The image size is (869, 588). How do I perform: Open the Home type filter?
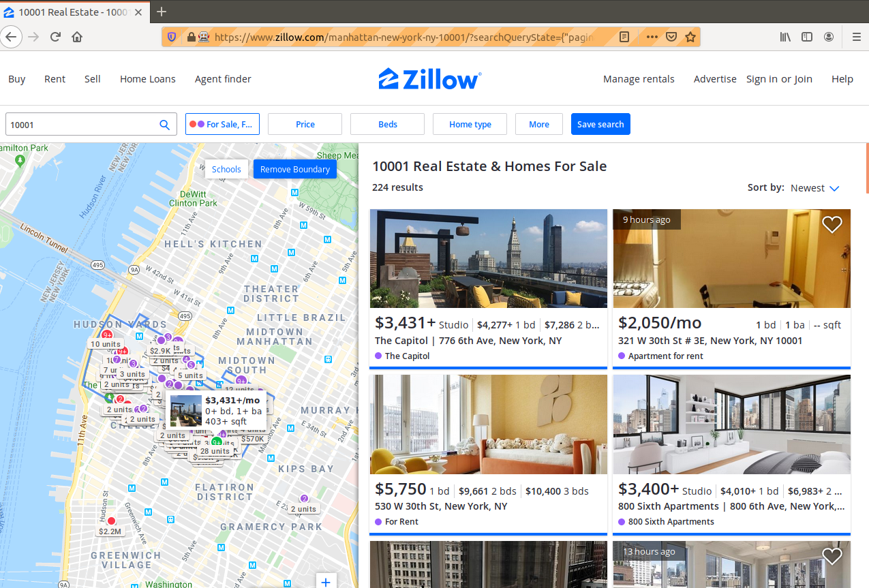(470, 124)
